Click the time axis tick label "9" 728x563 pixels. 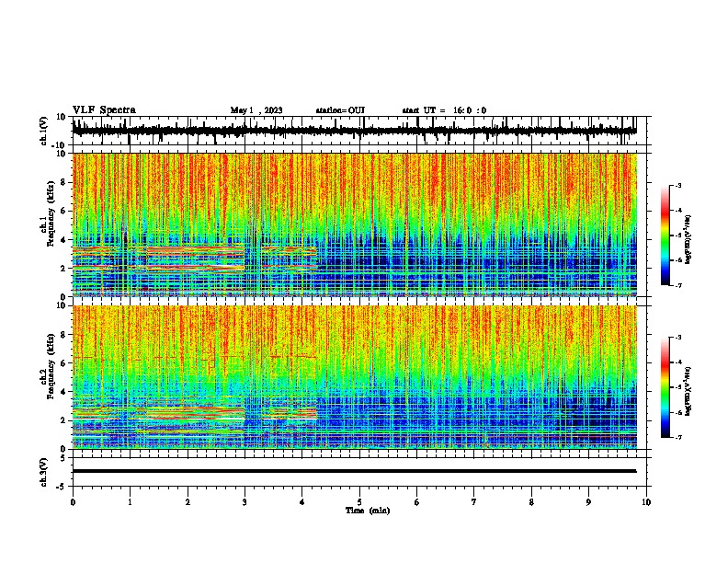tap(588, 502)
